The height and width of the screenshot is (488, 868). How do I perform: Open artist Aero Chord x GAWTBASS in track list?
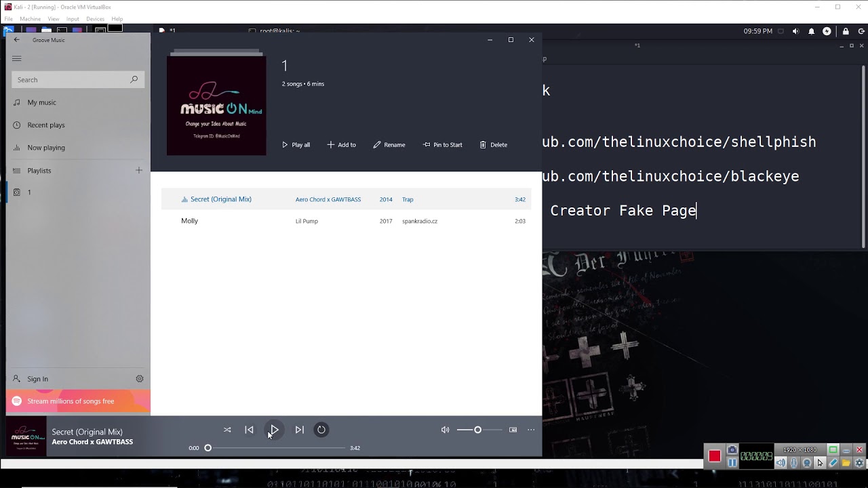[x=328, y=200]
